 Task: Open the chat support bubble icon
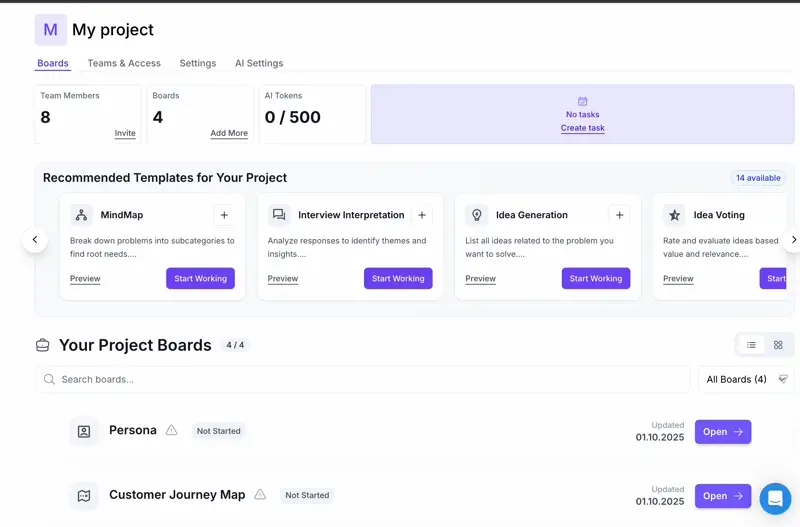(775, 498)
